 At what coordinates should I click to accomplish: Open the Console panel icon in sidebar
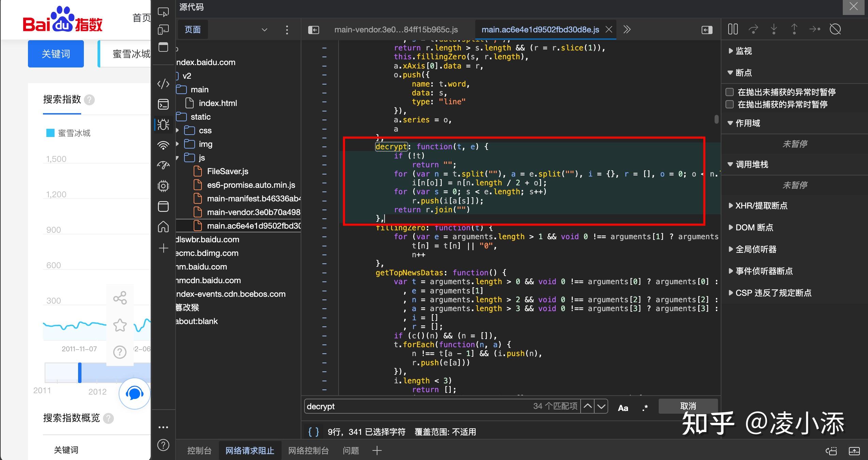click(x=163, y=104)
